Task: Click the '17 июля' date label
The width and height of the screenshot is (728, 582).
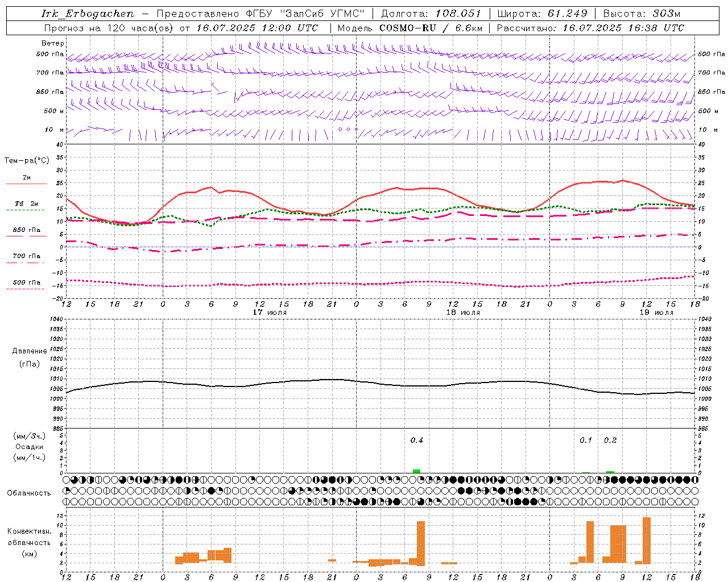Action: coord(270,313)
